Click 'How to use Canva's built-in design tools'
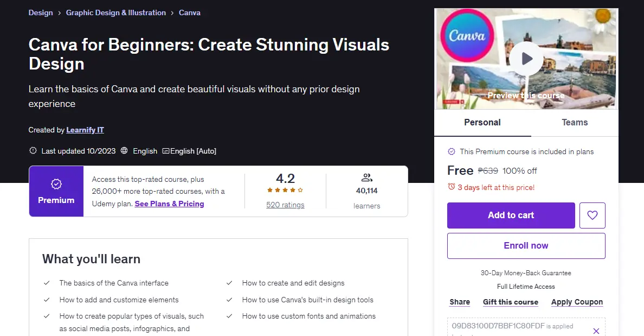Screen dimensions: 644x336 tap(307, 300)
